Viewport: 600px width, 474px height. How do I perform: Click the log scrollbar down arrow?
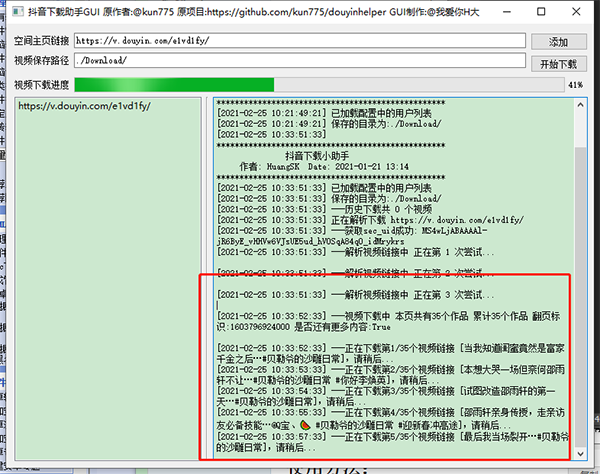click(x=580, y=454)
